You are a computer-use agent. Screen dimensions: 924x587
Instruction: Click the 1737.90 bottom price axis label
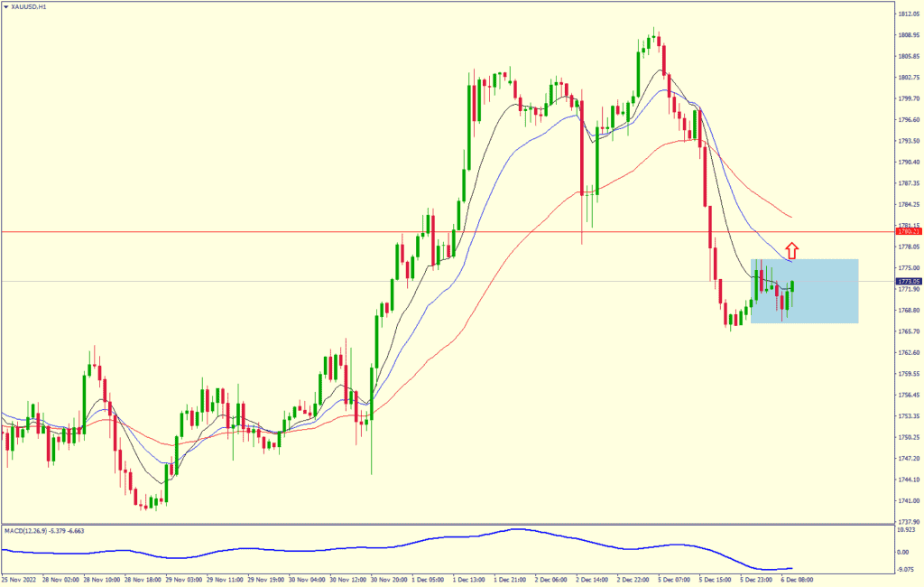[x=908, y=522]
